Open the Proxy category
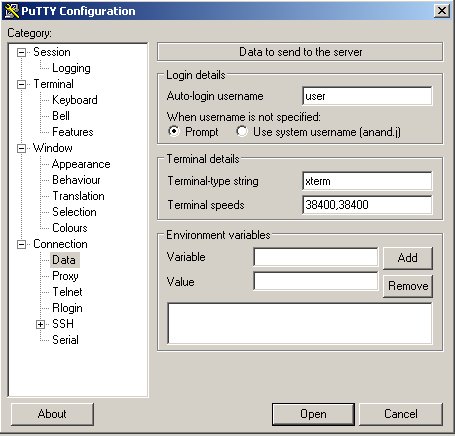The width and height of the screenshot is (455, 436). 65,276
